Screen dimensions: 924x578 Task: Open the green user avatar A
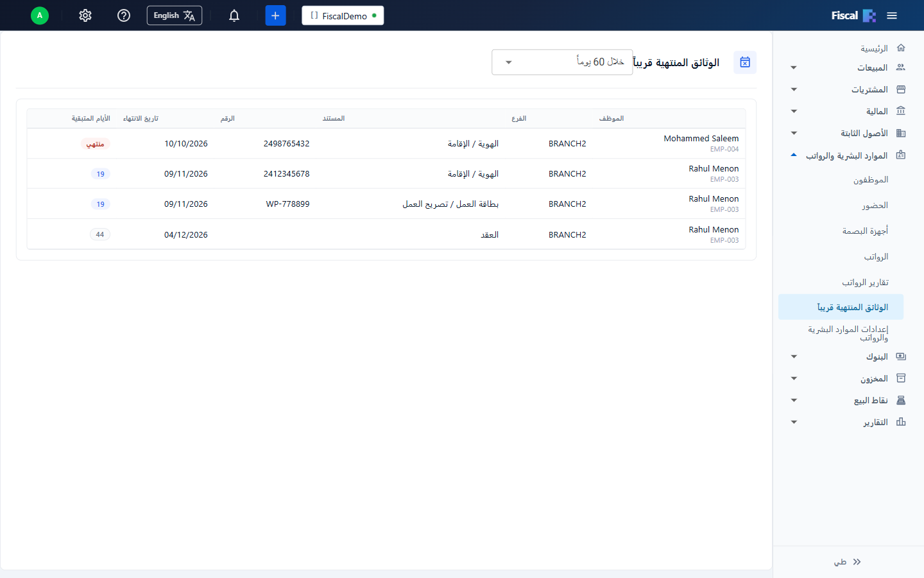(40, 15)
